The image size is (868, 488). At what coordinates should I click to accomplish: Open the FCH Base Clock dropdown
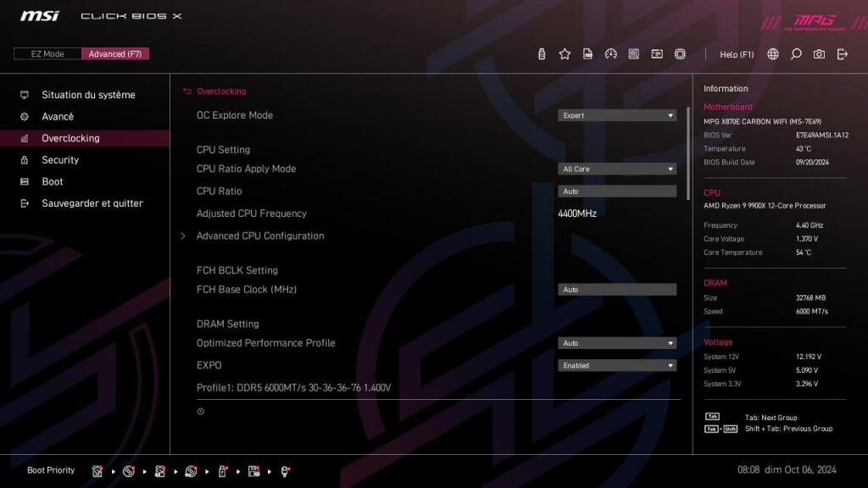pos(617,289)
